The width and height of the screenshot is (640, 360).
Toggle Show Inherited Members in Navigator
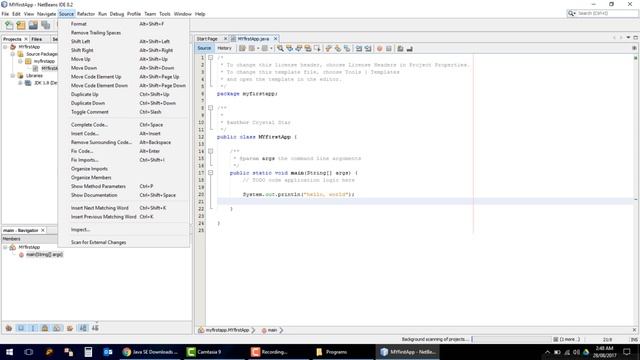(x=9, y=328)
